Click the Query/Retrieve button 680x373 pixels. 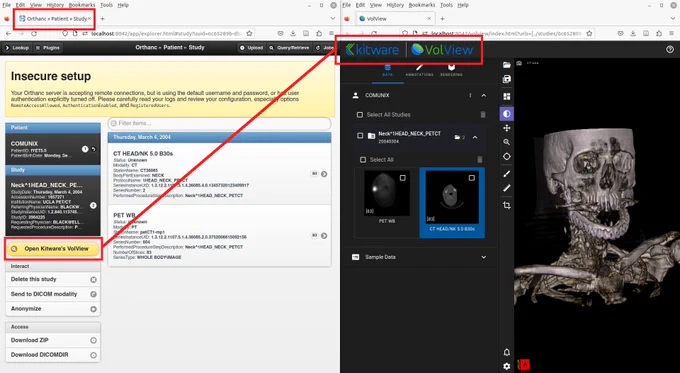click(x=289, y=48)
